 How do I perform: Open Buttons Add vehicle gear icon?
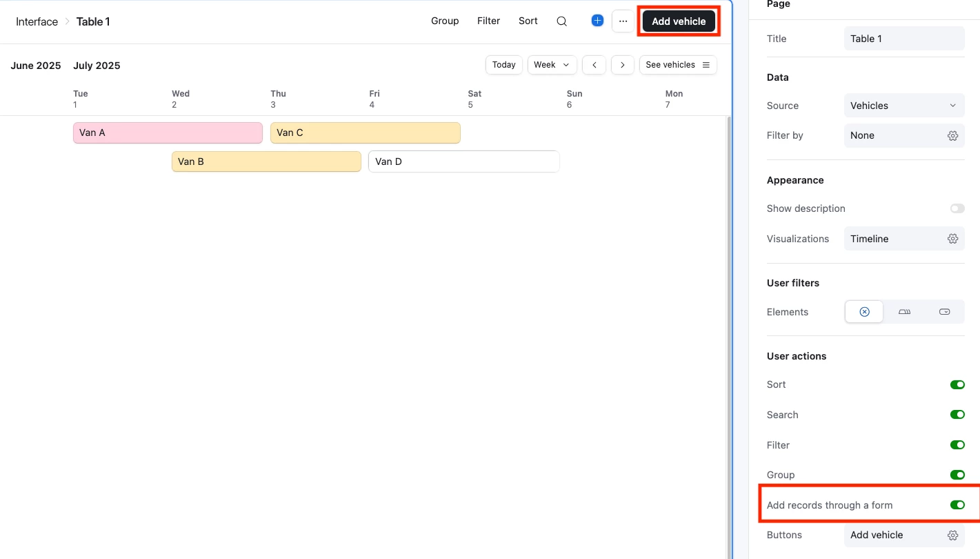click(x=952, y=536)
